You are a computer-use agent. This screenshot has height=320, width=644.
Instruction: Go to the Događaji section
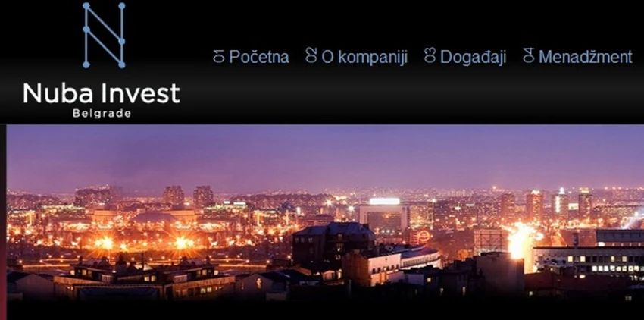473,57
